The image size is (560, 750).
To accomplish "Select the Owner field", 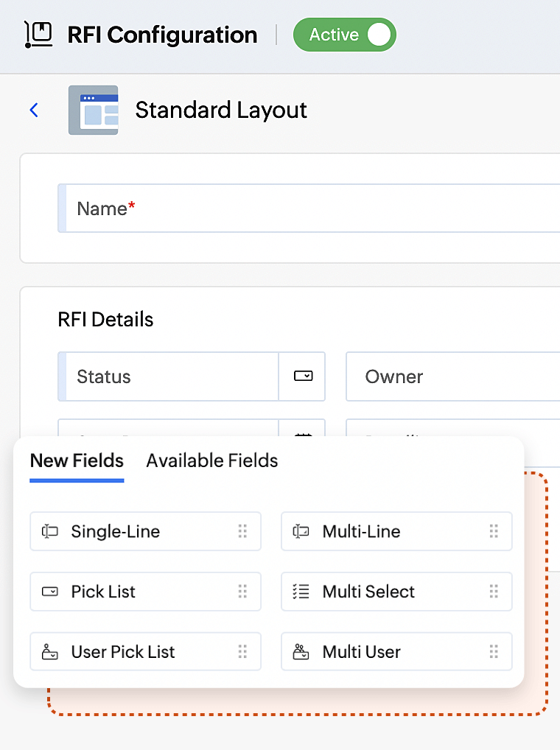I will click(442, 376).
